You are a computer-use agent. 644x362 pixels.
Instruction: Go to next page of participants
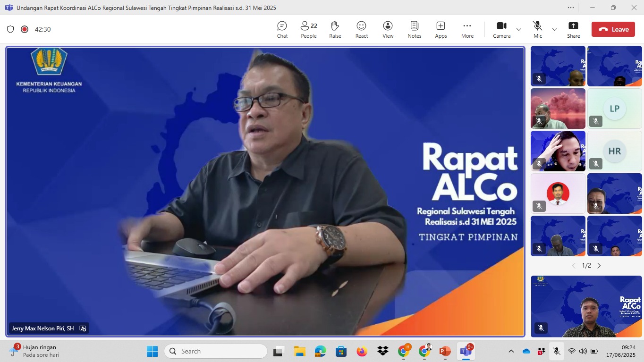pos(599,266)
